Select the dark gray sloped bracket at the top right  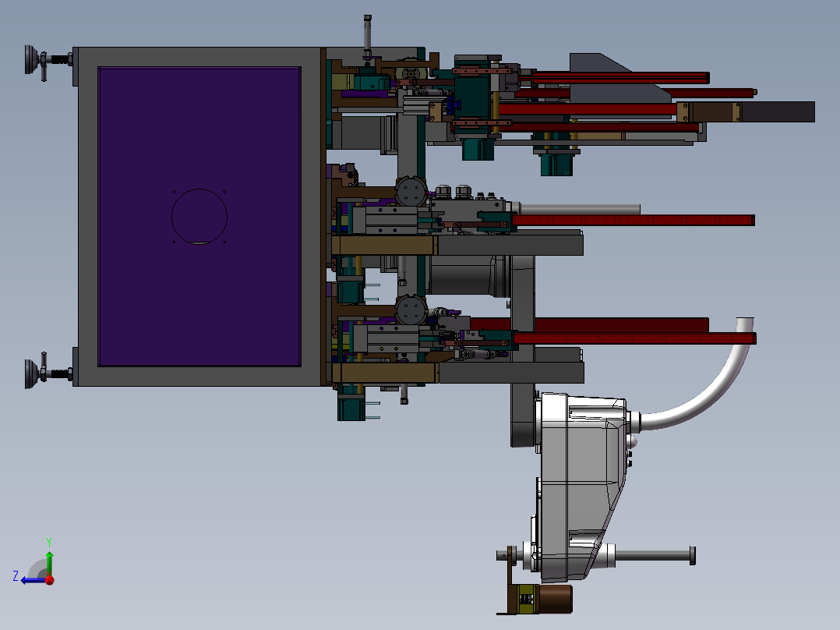tap(619, 78)
